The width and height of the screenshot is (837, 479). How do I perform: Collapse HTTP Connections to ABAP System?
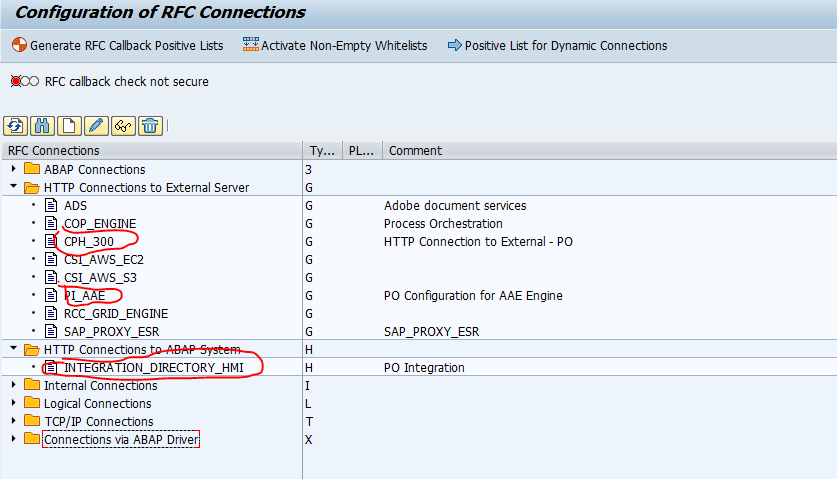click(14, 348)
